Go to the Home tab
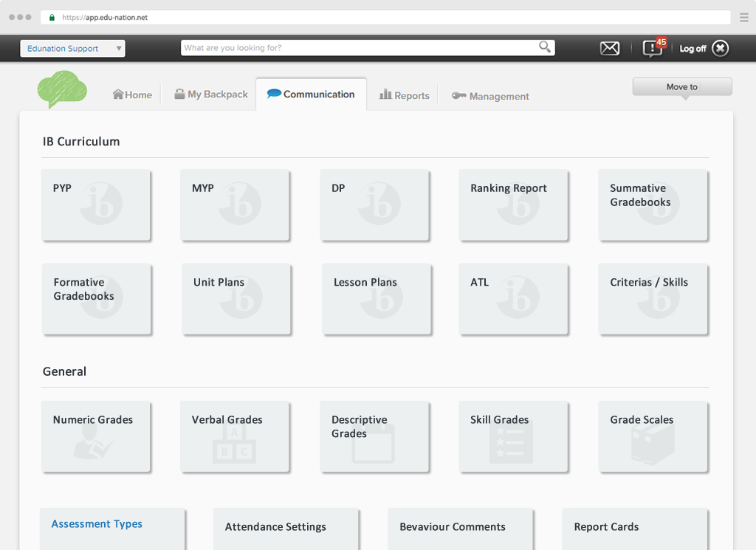 pyautogui.click(x=132, y=95)
